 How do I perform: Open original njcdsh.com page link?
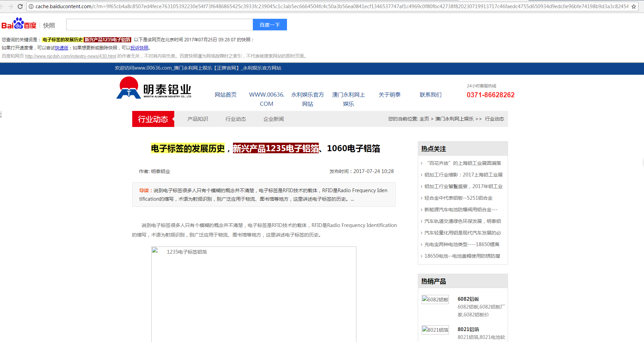pyautogui.click(x=70, y=56)
